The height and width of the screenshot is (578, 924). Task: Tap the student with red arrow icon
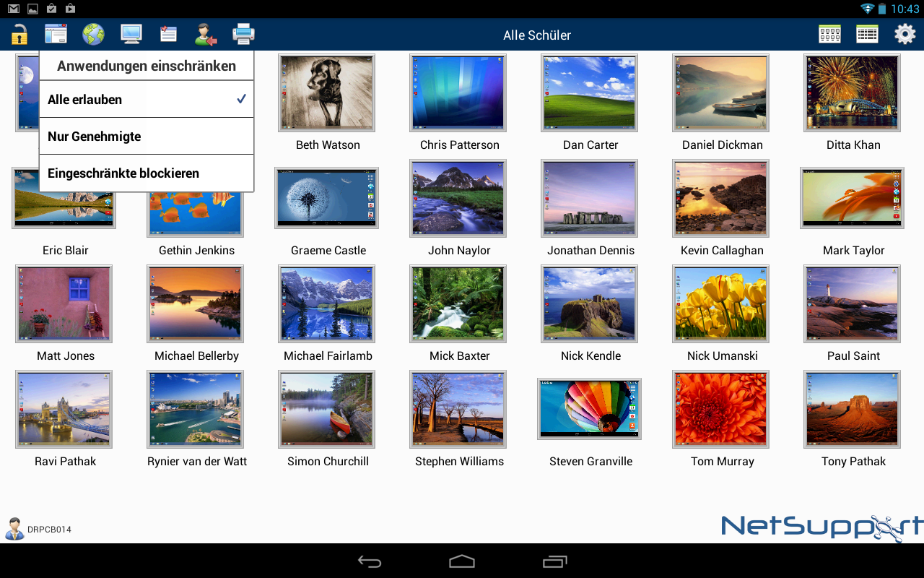(x=206, y=34)
